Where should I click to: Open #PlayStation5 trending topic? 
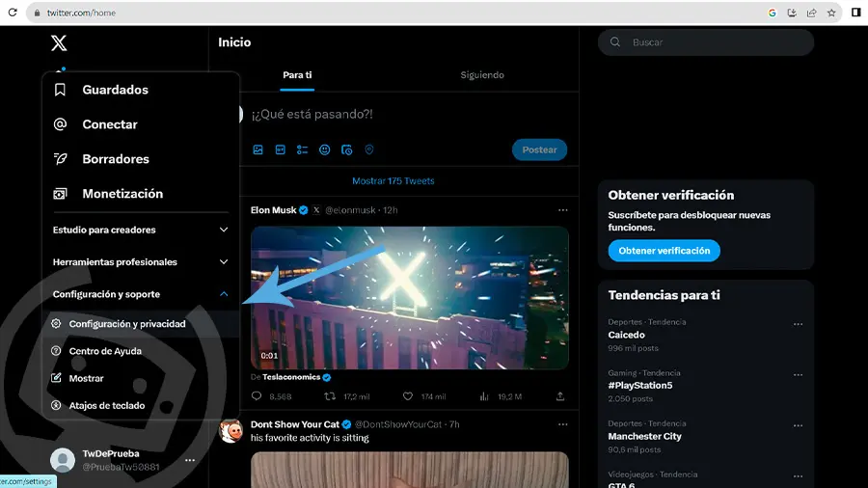640,385
